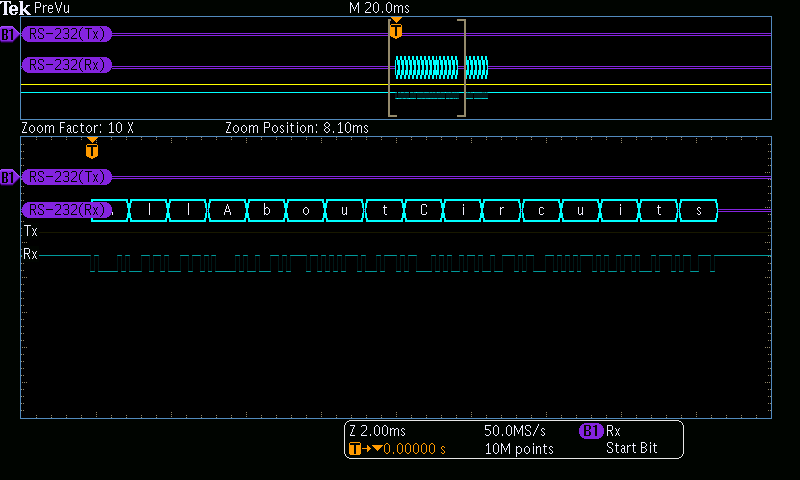Select the decoded 'o' byte box

click(x=306, y=210)
